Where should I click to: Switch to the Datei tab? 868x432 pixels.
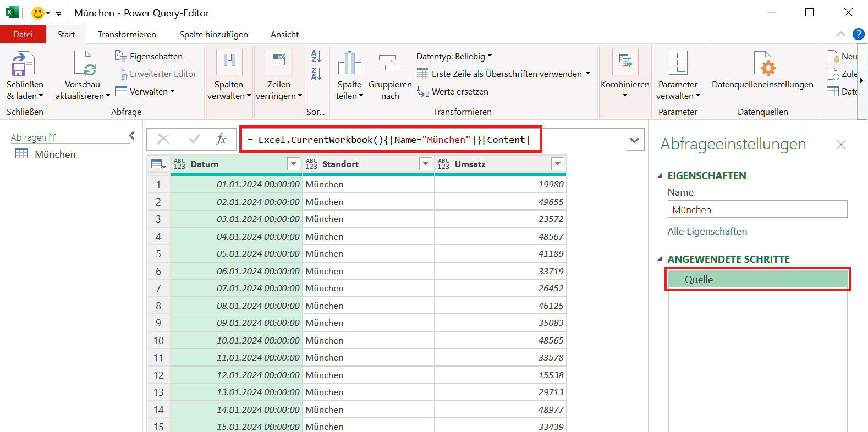23,34
